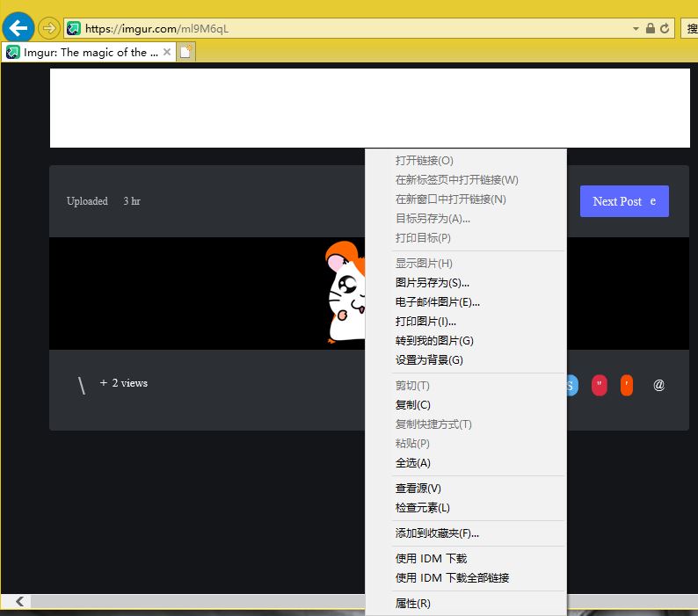Viewport: 698px width, 616px height.
Task: Click disabled 在新标签页中打开链接(W) entry
Action: pyautogui.click(x=466, y=180)
